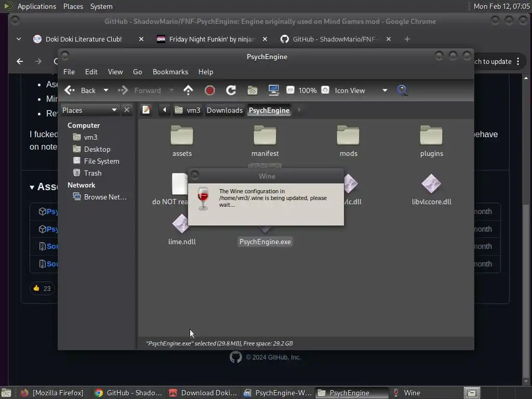The image size is (532, 399).
Task: Select the libvlccore.dll file icon
Action: pos(431,184)
